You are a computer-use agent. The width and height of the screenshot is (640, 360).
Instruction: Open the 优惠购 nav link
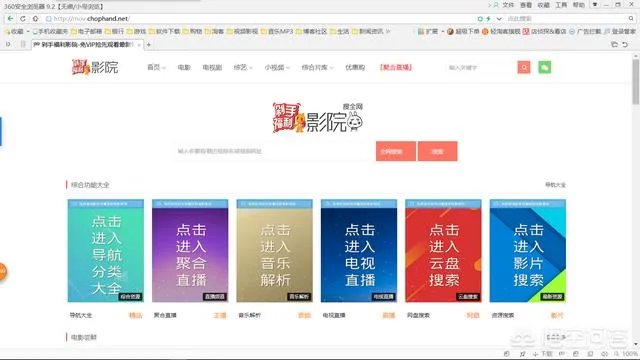click(x=355, y=67)
